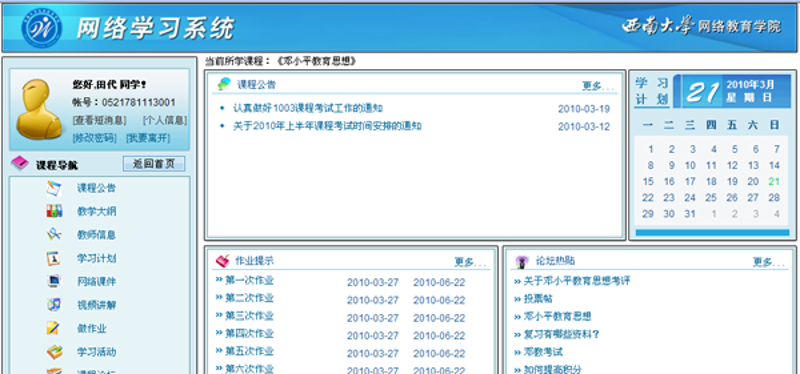Screen dimensions: 800x374
Task: Click the 做作业 pencil icon
Action: pyautogui.click(x=54, y=328)
